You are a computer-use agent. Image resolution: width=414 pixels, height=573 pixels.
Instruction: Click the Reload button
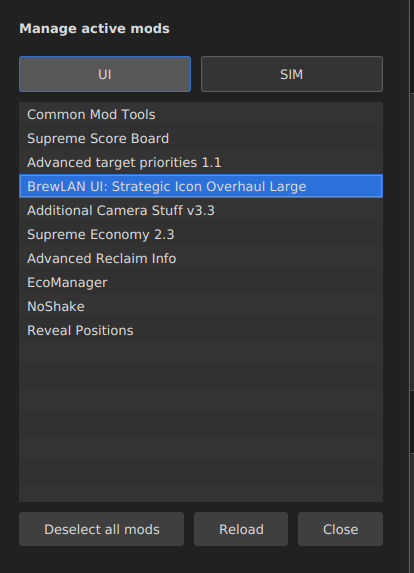241,529
